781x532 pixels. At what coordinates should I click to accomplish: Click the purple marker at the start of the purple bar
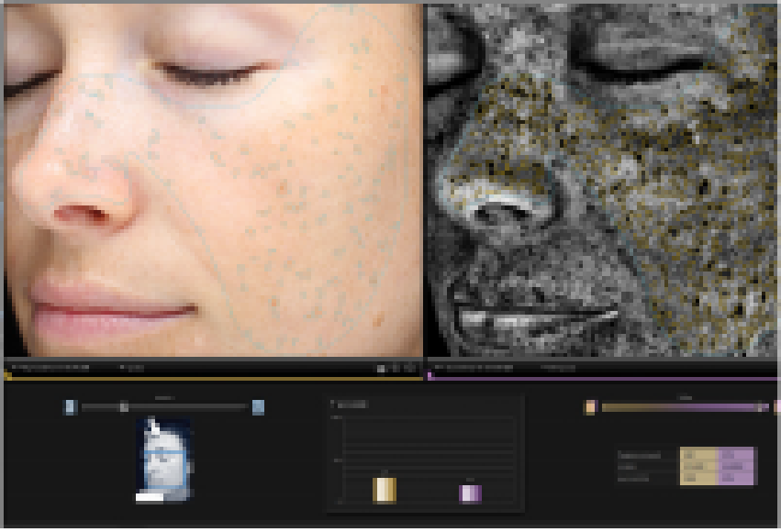click(430, 376)
